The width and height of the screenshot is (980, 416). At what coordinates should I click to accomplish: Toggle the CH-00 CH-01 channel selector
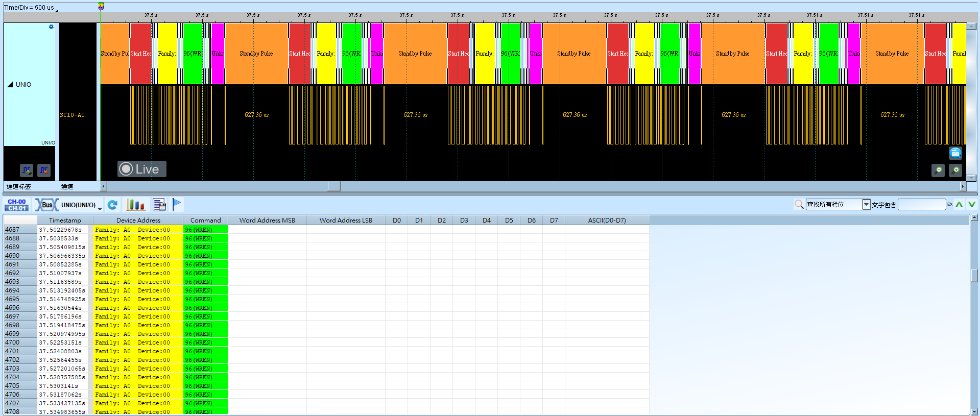coord(17,205)
